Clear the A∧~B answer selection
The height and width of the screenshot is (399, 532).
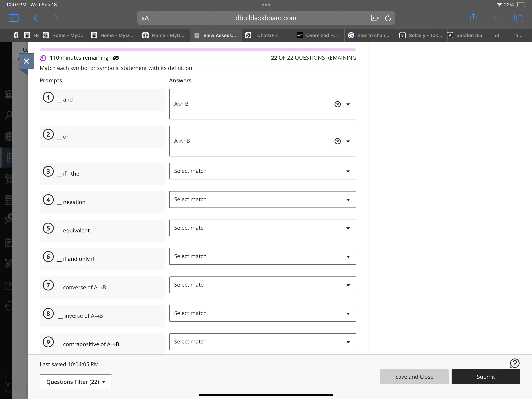pyautogui.click(x=337, y=141)
